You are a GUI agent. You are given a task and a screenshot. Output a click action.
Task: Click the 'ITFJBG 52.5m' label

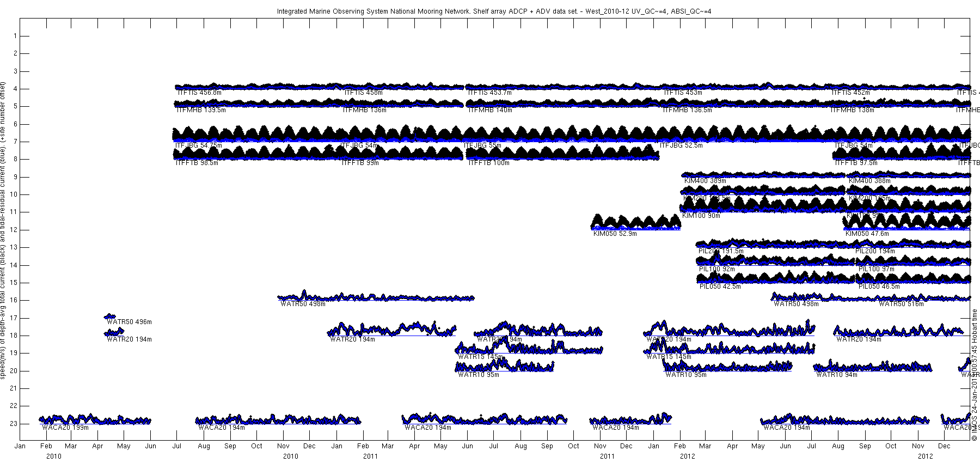(681, 145)
